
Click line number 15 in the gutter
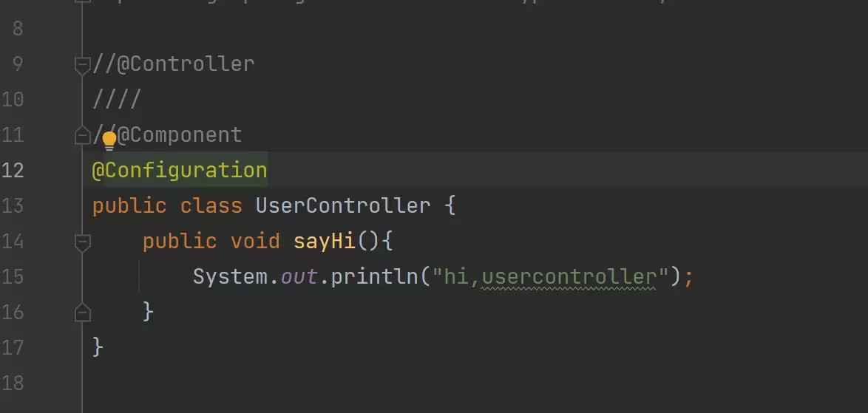[x=12, y=276]
